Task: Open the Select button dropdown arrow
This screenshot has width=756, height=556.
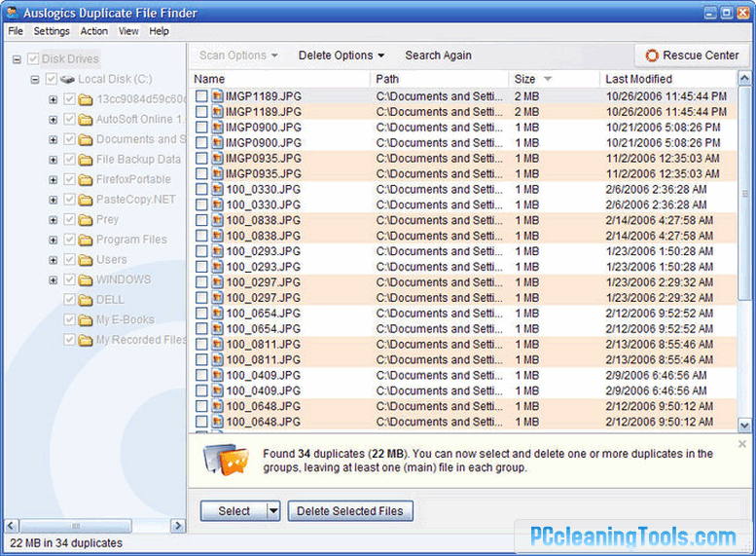Action: [x=273, y=510]
